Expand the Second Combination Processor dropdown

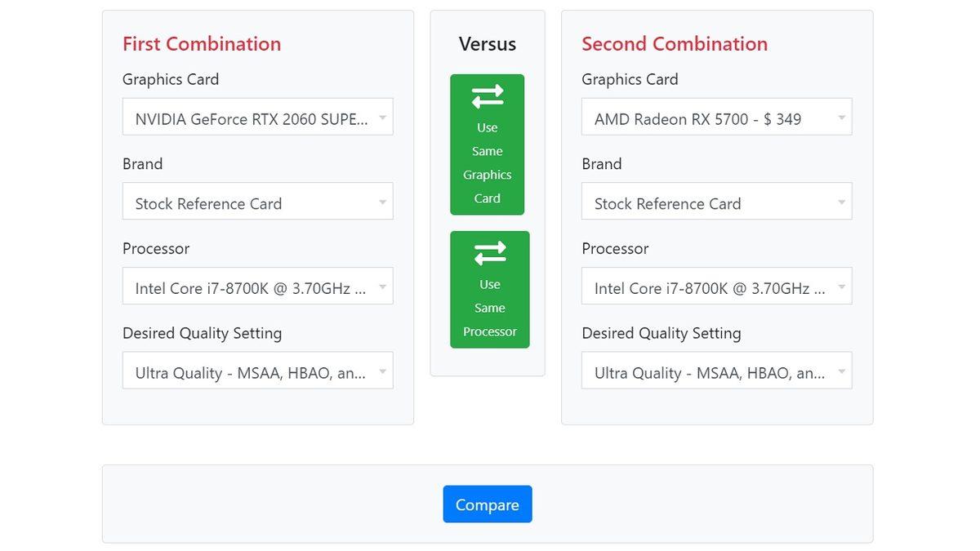[716, 287]
